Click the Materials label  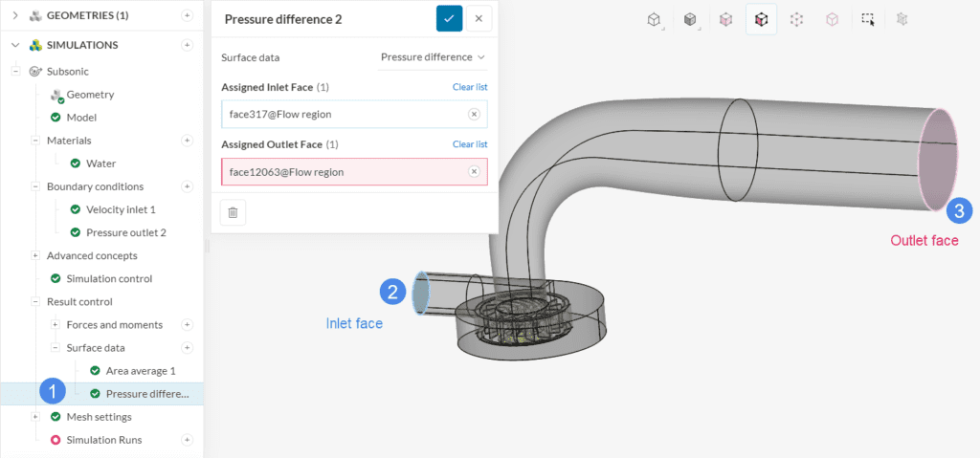click(69, 141)
